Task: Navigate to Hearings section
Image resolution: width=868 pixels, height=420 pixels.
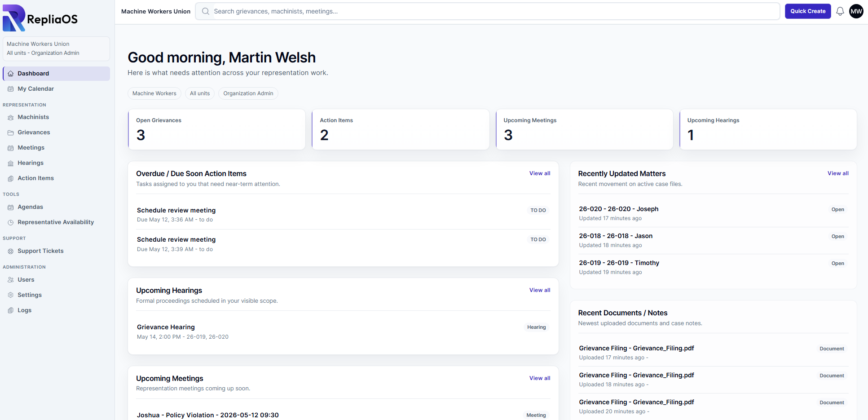Action: click(x=56, y=163)
